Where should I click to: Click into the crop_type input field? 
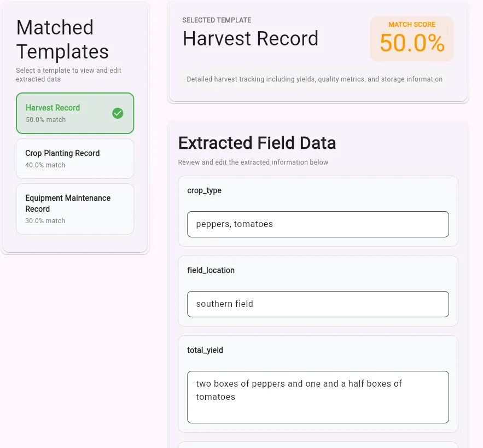pyautogui.click(x=318, y=224)
